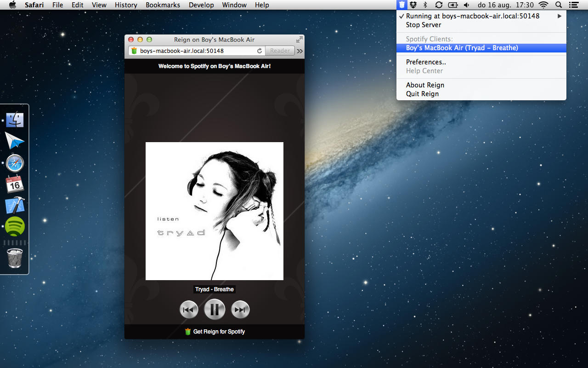Viewport: 588px width, 368px height.
Task: Skip to the next track
Action: (240, 310)
